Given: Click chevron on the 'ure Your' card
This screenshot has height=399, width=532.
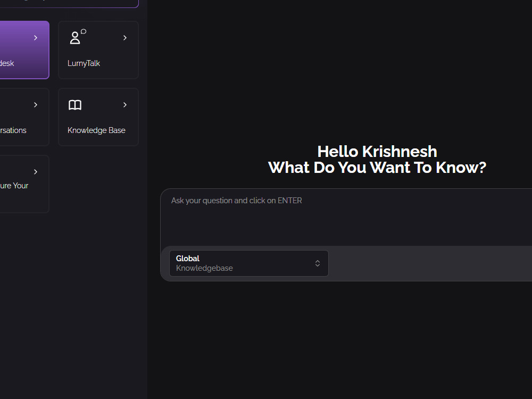Looking at the screenshot, I should (36, 172).
